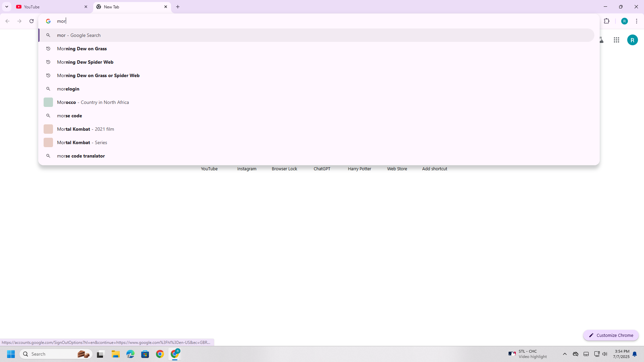The height and width of the screenshot is (362, 644).
Task: Select the 'morelogin' suggestion
Action: coord(316,89)
